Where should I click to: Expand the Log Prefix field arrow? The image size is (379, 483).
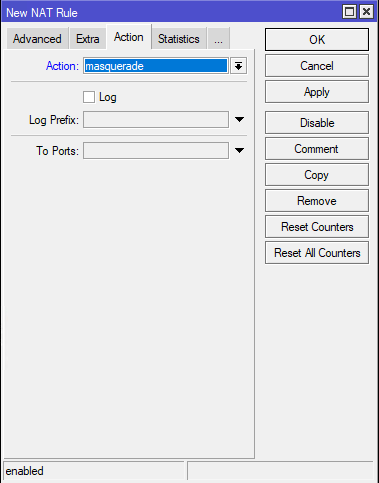coord(239,119)
